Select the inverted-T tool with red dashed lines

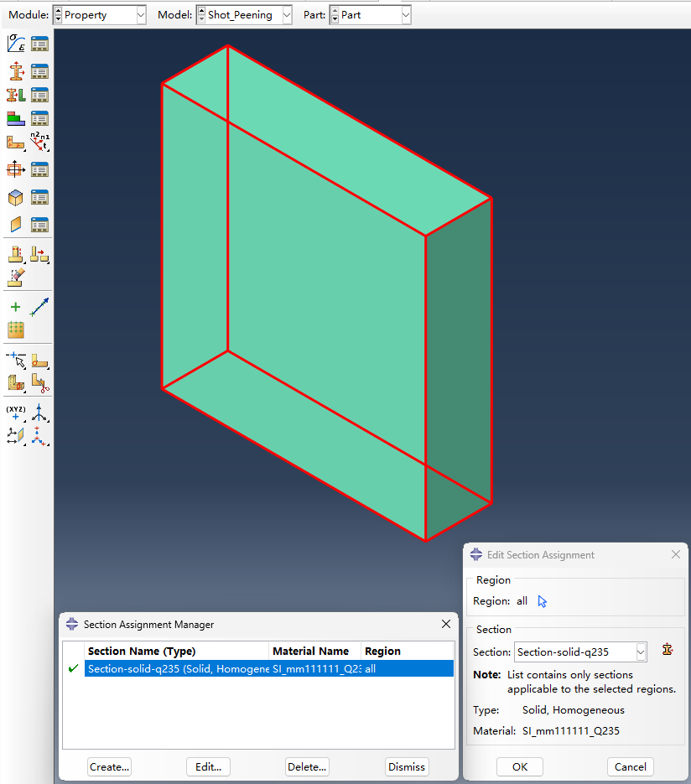pos(16,254)
